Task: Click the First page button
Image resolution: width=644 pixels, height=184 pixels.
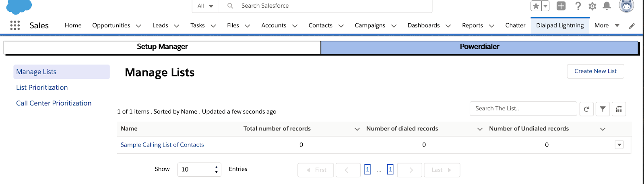Action: coord(316,170)
